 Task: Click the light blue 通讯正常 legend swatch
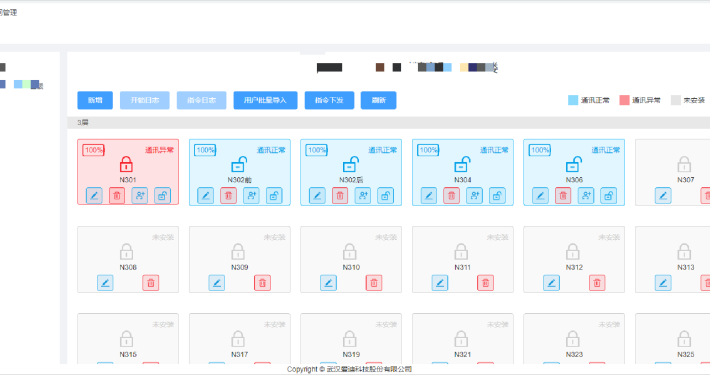click(573, 100)
